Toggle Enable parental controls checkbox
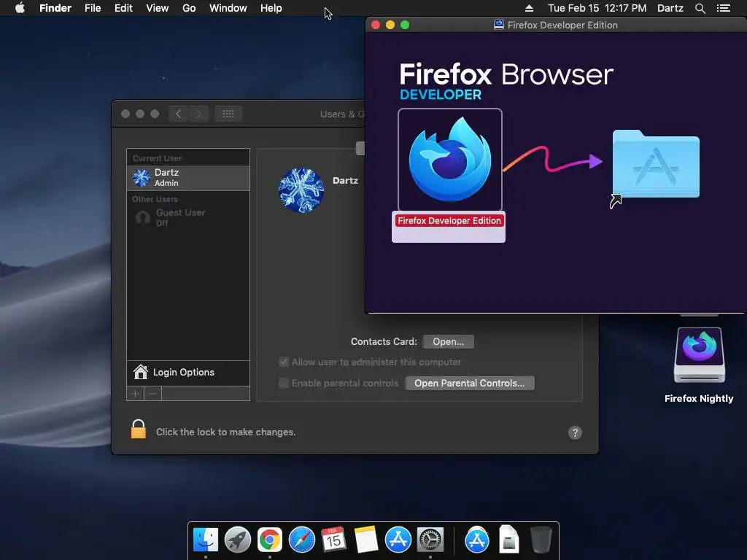This screenshot has height=560, width=747. click(x=284, y=383)
